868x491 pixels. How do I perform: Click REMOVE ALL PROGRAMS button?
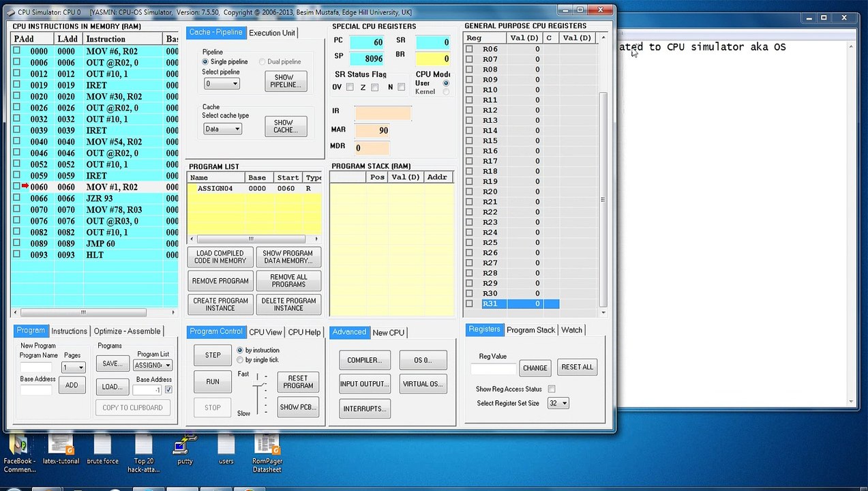[288, 281]
